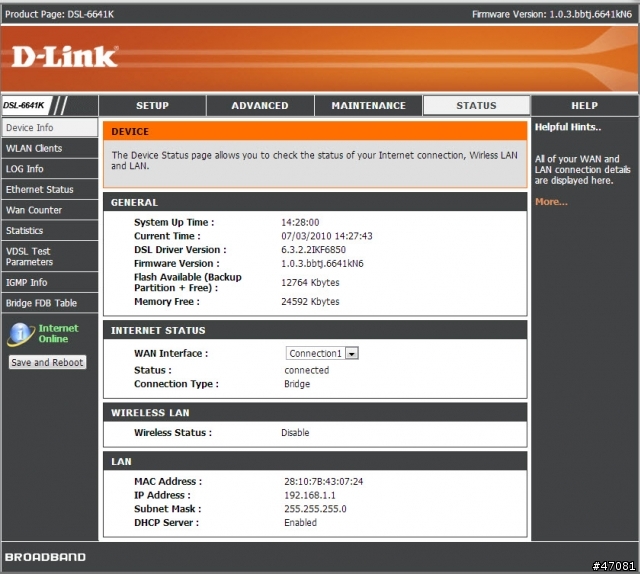This screenshot has height=574, width=640.
Task: Click DHCP Server value Enabled
Action: click(x=300, y=523)
